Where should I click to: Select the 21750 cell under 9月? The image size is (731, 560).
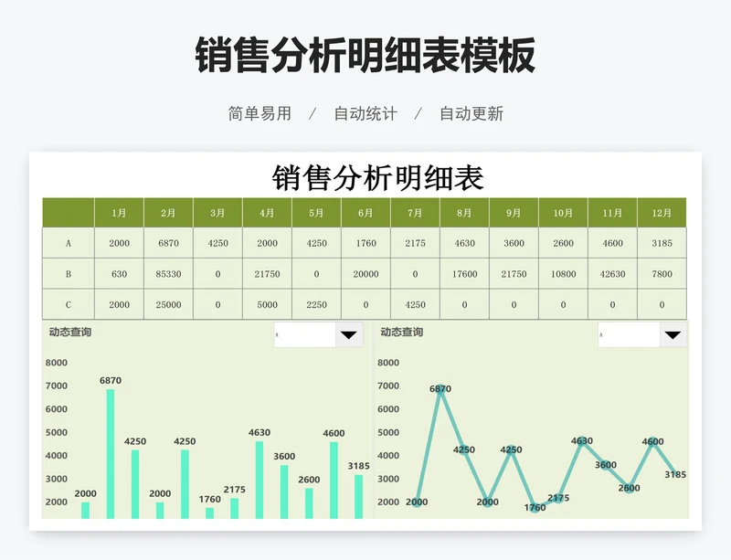pos(514,274)
